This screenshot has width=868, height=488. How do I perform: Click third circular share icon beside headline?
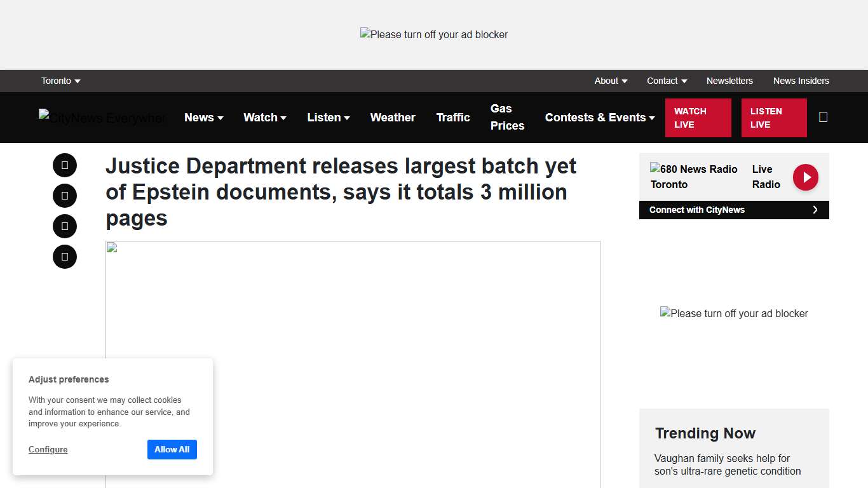tap(65, 226)
